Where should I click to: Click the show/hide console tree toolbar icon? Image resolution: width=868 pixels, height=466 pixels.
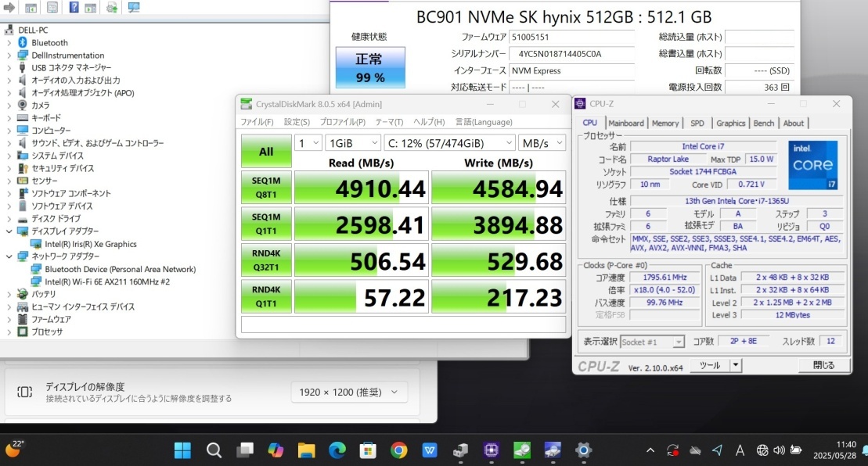coord(31,8)
